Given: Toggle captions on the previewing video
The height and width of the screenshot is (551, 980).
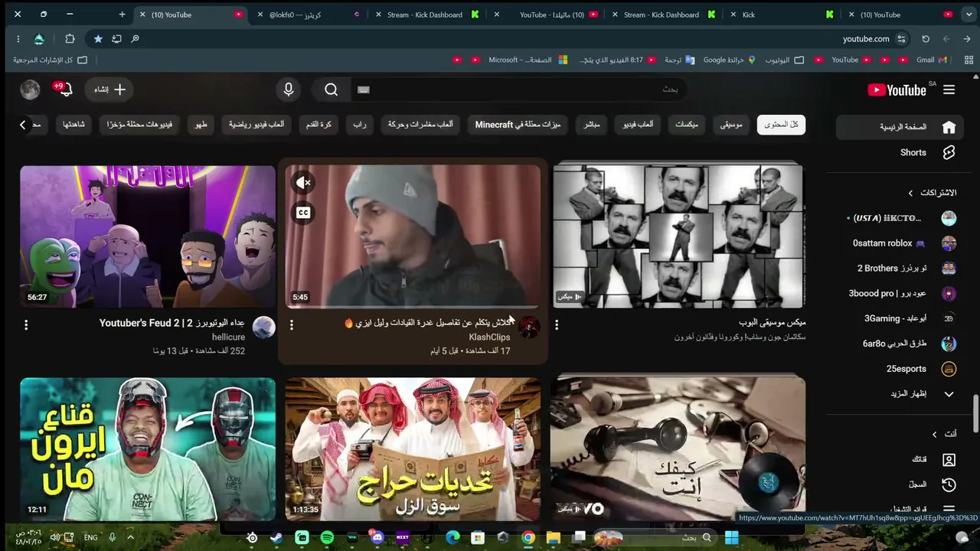Looking at the screenshot, I should pos(304,213).
